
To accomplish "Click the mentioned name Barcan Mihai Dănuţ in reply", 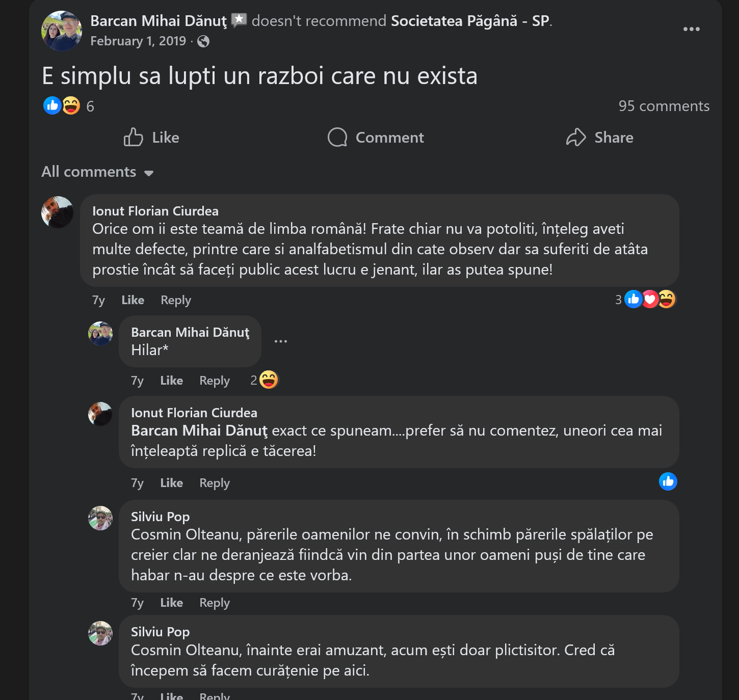I will [x=199, y=430].
